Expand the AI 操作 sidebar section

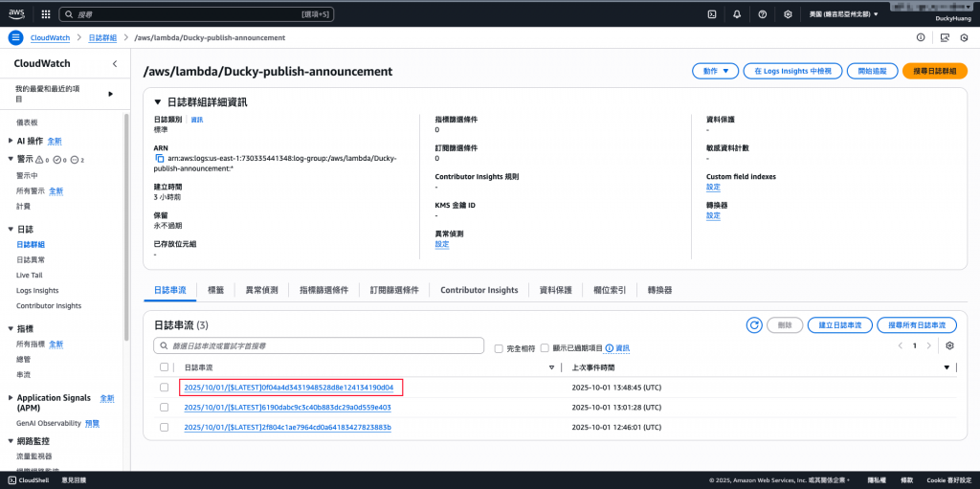click(x=11, y=141)
